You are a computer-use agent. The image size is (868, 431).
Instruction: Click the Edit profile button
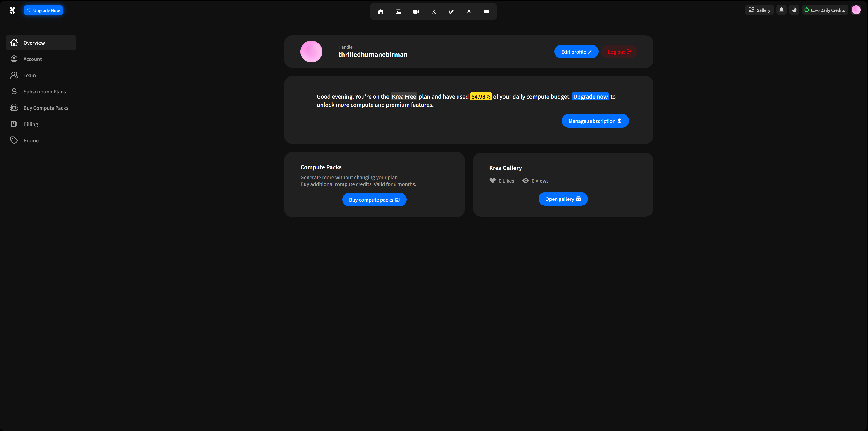pos(576,52)
